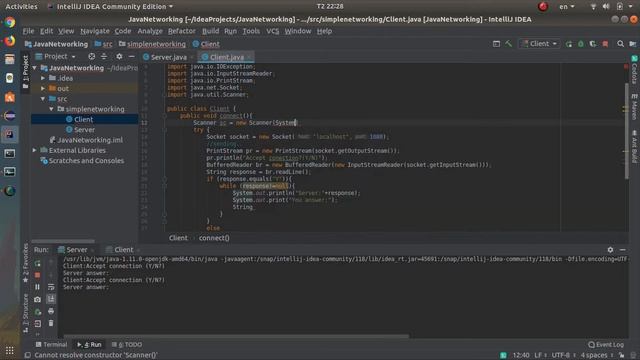The height and width of the screenshot is (360, 640).
Task: Clear console output with the trash icon
Action: tap(51, 324)
